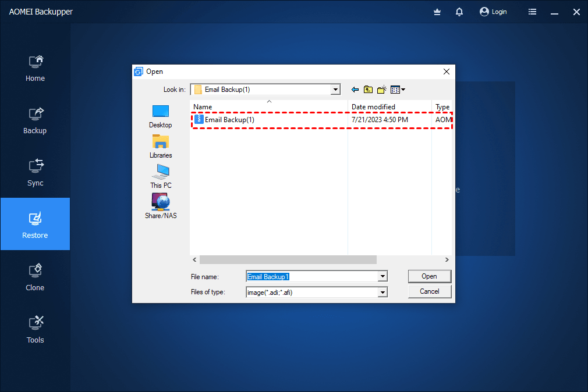
Task: Select the Restore sidebar item
Action: tap(36, 224)
